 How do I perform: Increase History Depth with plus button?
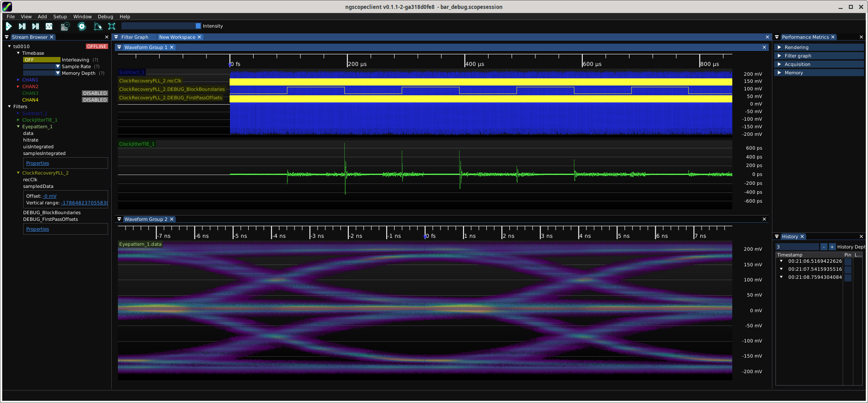[x=832, y=247]
